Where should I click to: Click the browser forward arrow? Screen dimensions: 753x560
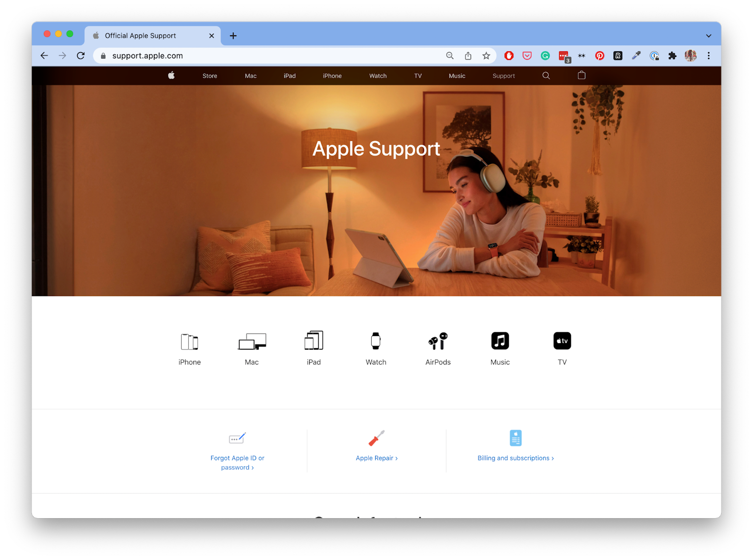pyautogui.click(x=63, y=56)
